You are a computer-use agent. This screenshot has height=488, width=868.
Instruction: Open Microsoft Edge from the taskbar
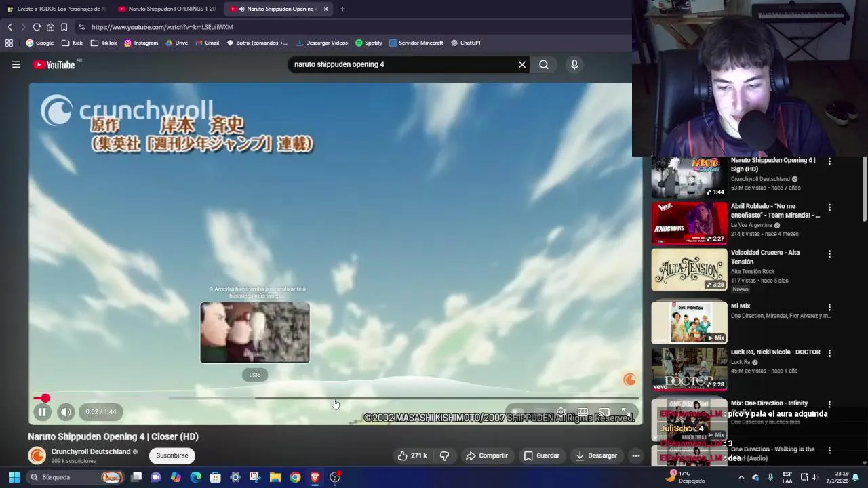click(195, 477)
